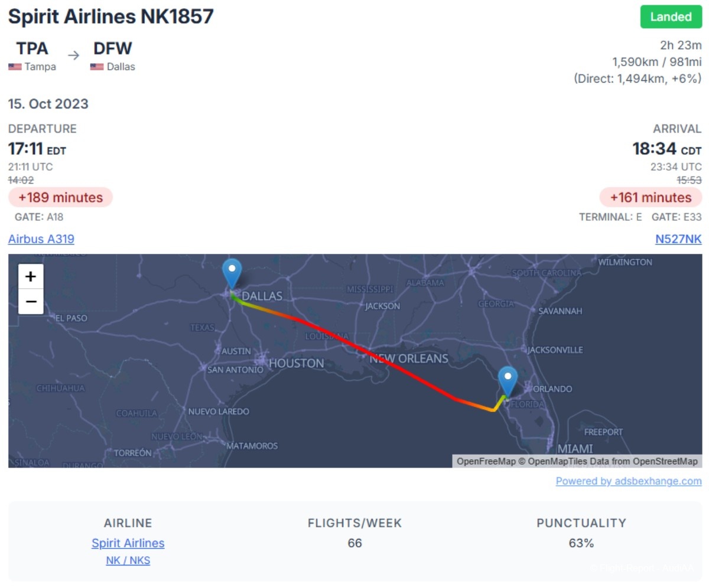Zoom in on the flight map
The image size is (709, 588).
pos(31,276)
